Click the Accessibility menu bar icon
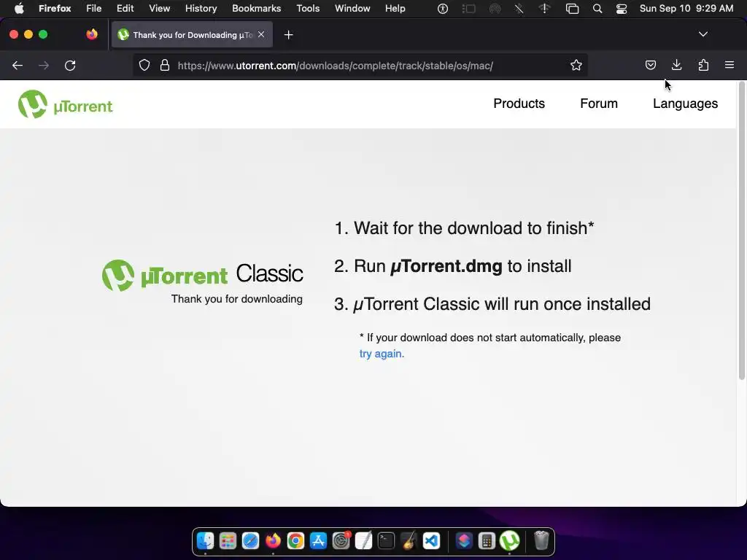 pyautogui.click(x=443, y=9)
